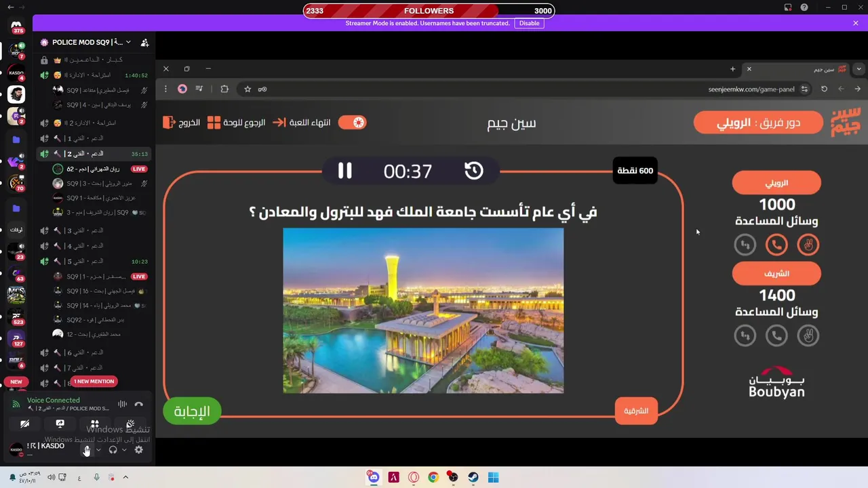Open Discord soundboard
Viewport: 868px width, 488px height.
coord(130,424)
